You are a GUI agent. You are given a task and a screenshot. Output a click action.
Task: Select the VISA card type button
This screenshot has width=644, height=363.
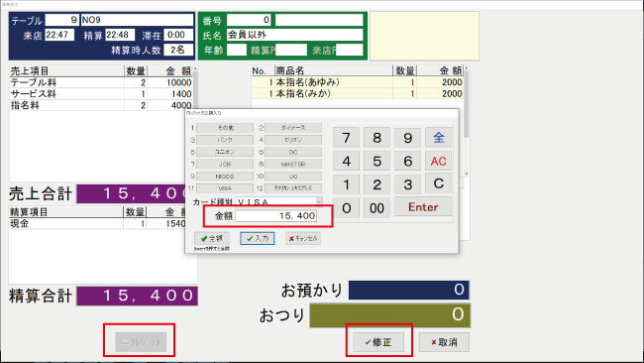point(225,188)
